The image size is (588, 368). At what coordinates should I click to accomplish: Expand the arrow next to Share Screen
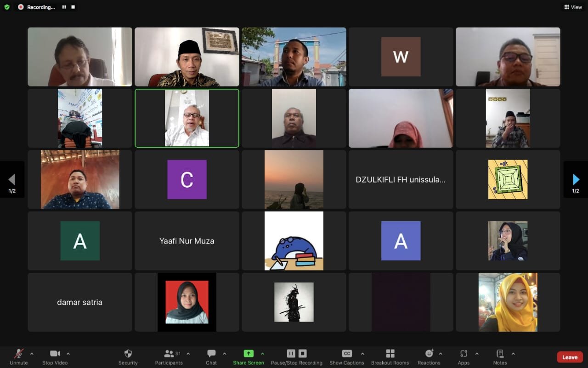(x=262, y=354)
